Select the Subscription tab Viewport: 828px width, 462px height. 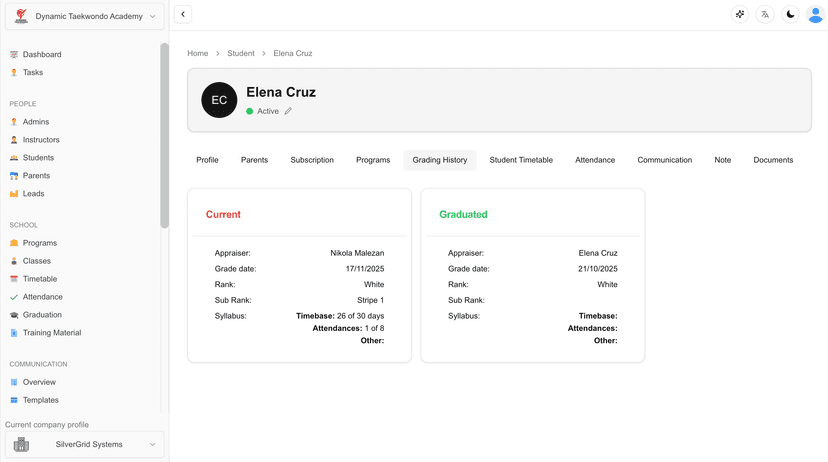coord(312,160)
